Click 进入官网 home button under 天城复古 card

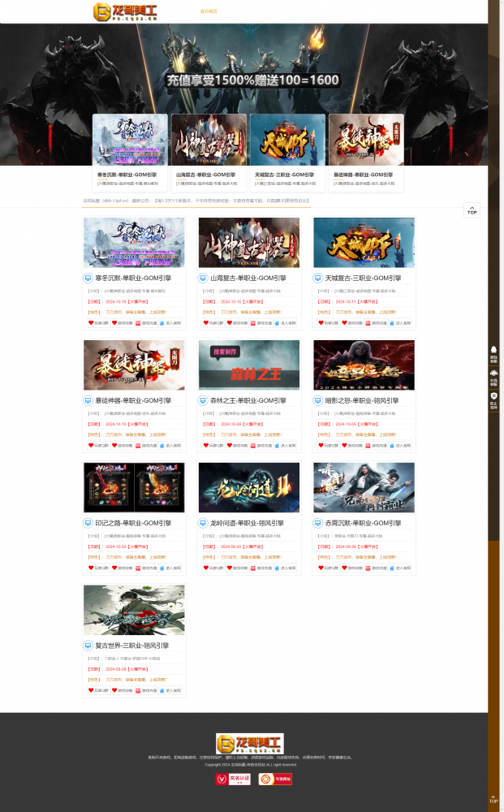click(x=400, y=323)
